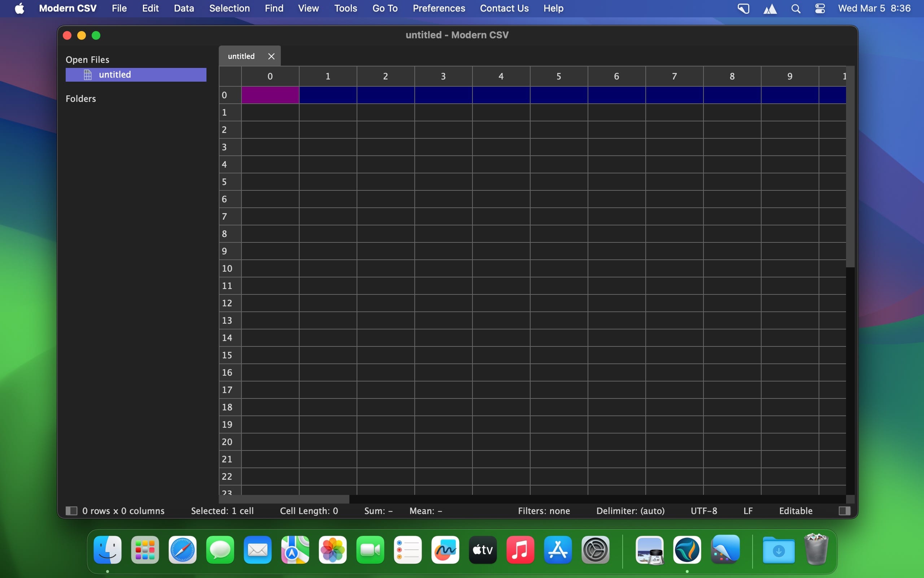Click the Cell Length: 0 status text
Screen dimensions: 924x578
click(x=309, y=511)
